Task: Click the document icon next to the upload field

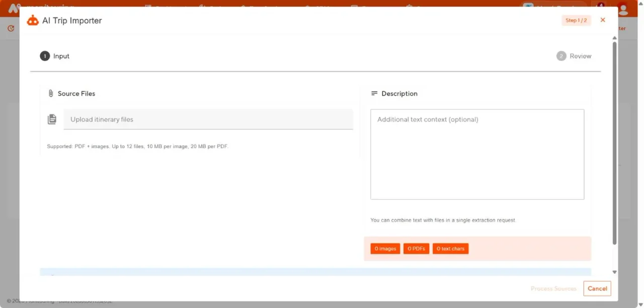Action: tap(52, 119)
